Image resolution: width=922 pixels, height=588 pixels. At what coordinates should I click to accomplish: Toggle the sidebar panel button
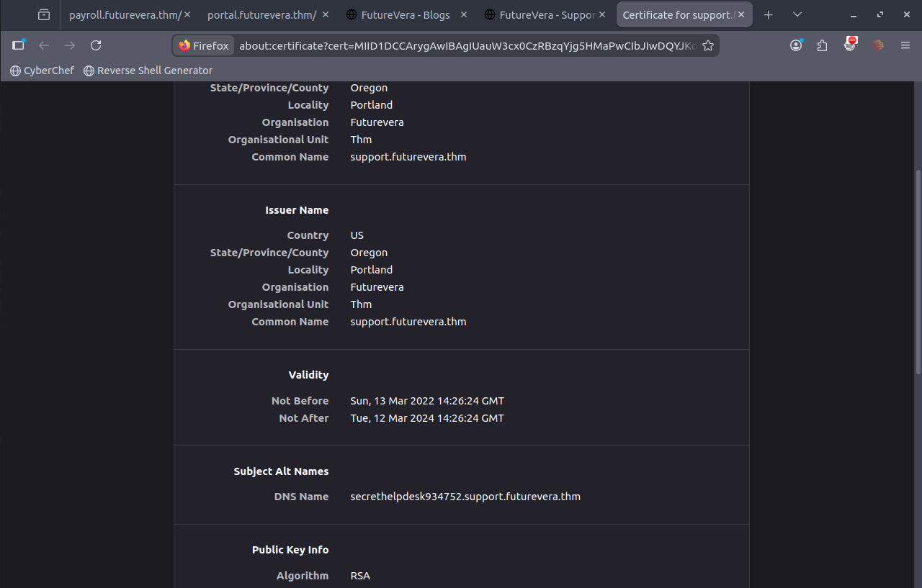click(19, 45)
